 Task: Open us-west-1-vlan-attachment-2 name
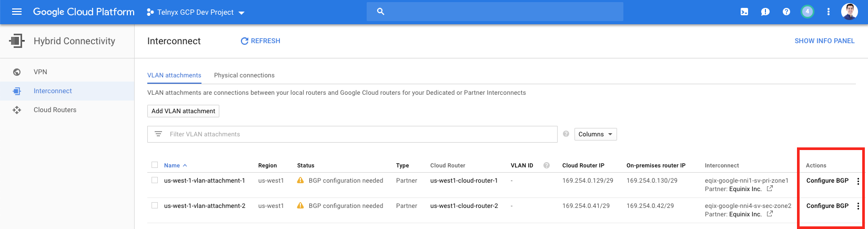pyautogui.click(x=205, y=206)
